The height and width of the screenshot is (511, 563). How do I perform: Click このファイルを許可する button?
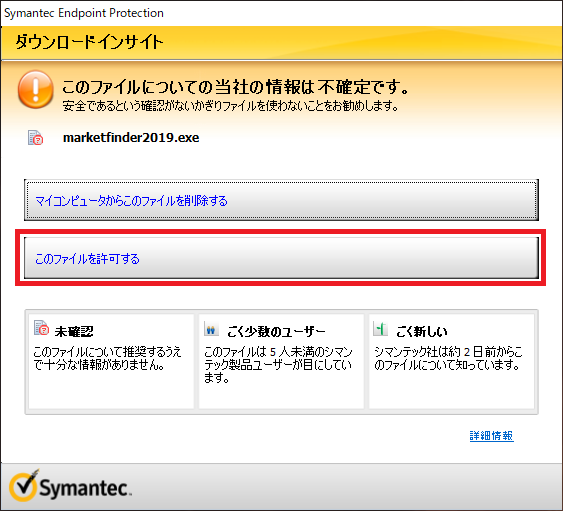click(281, 258)
